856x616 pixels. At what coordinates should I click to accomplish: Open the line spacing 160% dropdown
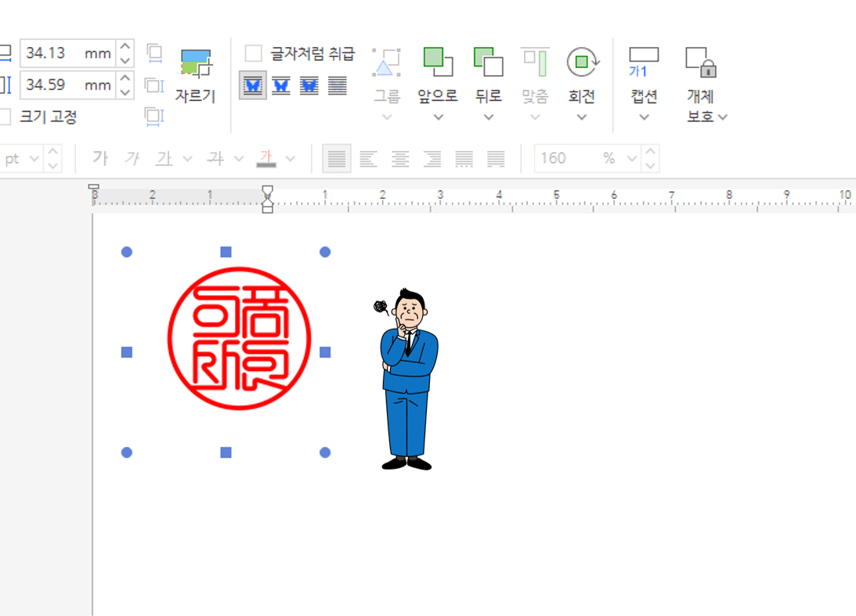[x=632, y=159]
